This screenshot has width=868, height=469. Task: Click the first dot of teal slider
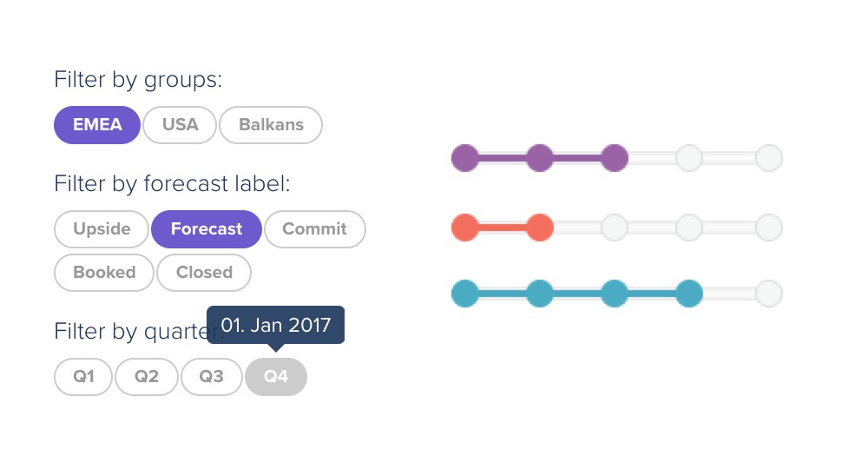[465, 294]
